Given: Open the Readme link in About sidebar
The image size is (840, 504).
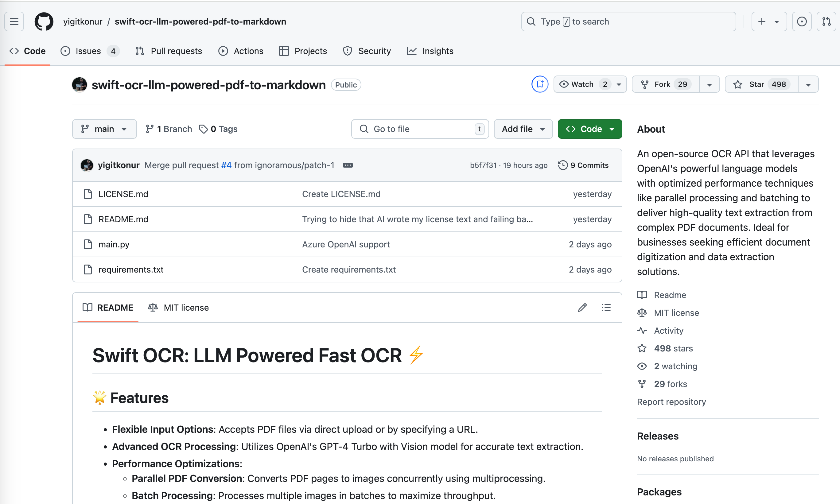Looking at the screenshot, I should [x=661, y=295].
